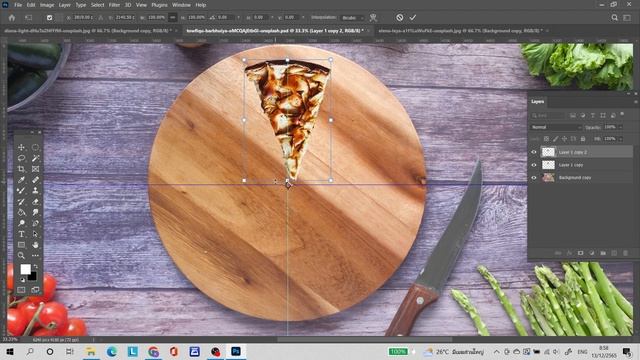Add a layer style fx
This screenshot has width=640, height=360.
(569, 253)
